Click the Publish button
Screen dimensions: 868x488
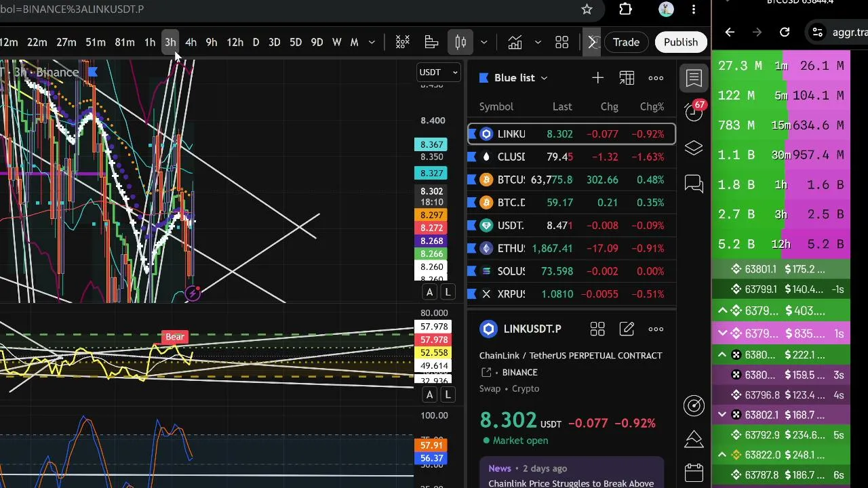(681, 43)
